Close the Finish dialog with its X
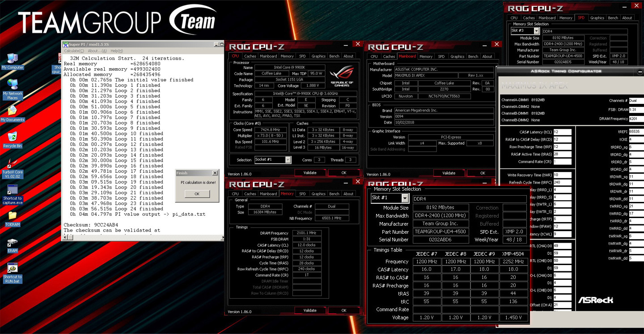 pyautogui.click(x=215, y=173)
